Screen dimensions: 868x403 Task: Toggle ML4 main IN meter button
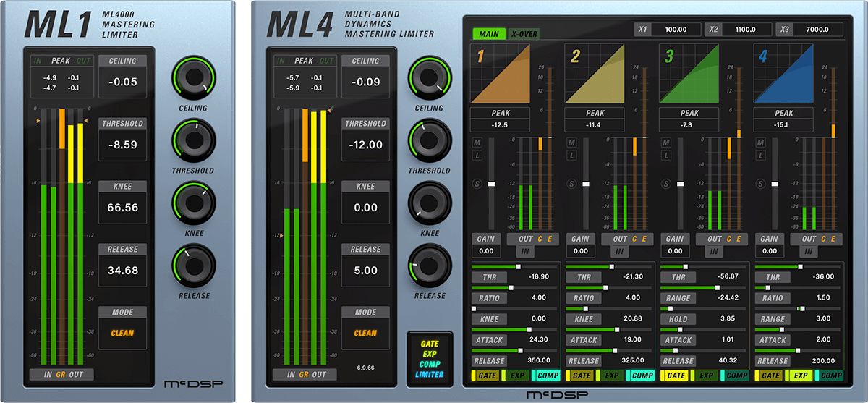coord(291,375)
